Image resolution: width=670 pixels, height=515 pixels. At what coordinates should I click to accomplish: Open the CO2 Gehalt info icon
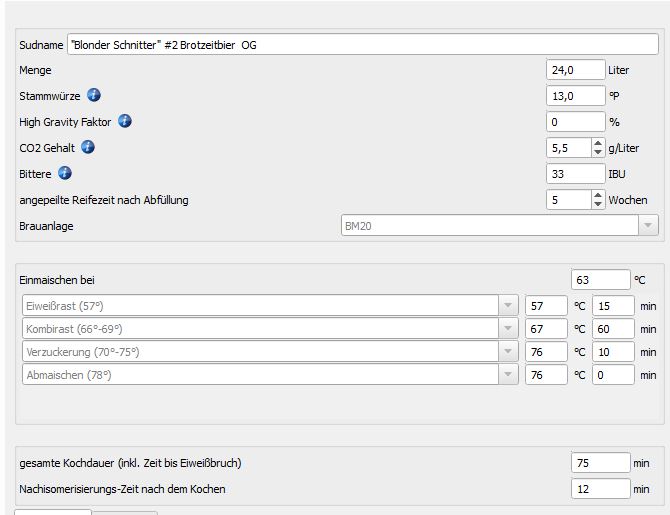(88, 147)
